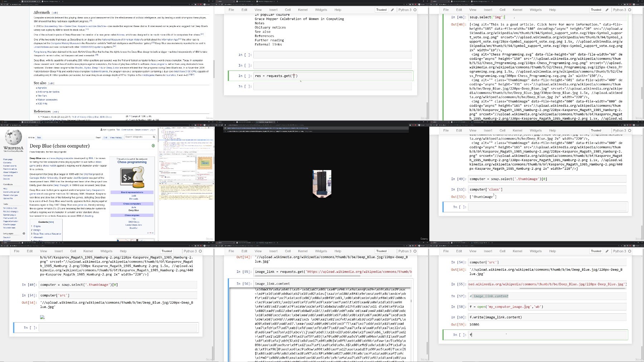This screenshot has width=644, height=362.
Task: Click kernel status circle in In [53] notebook
Action: 630,131
